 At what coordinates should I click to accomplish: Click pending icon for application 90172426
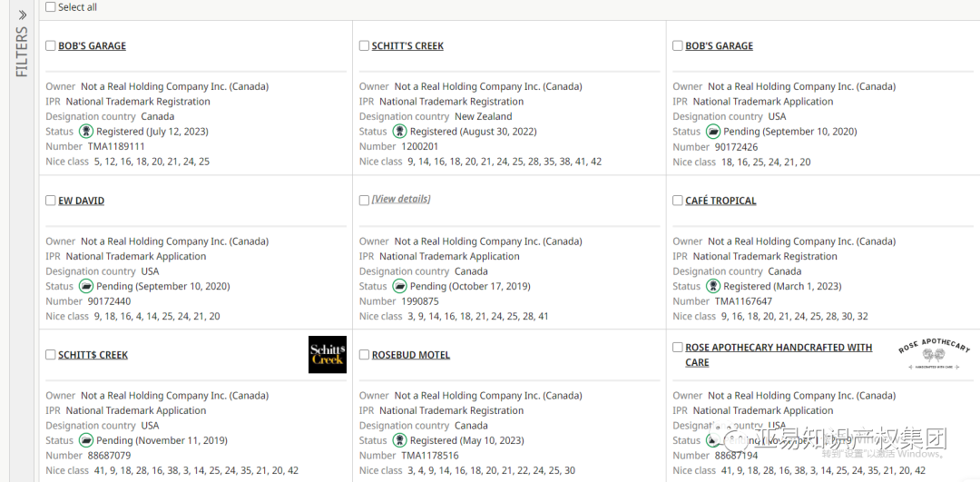pos(713,132)
